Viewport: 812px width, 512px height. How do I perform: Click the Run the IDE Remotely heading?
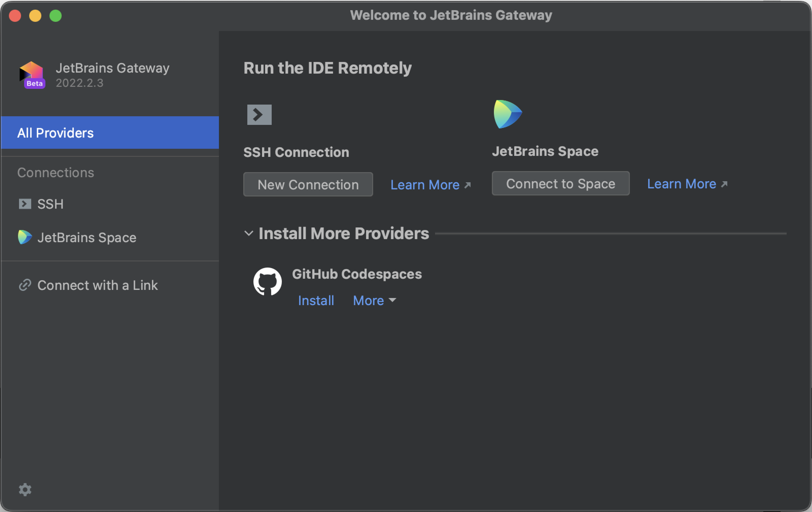(327, 68)
